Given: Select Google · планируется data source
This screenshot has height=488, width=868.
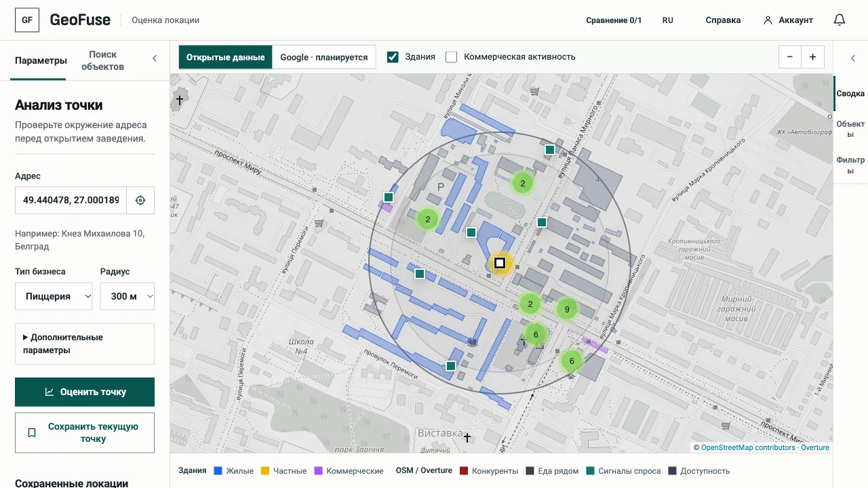Looking at the screenshot, I should [x=324, y=58].
